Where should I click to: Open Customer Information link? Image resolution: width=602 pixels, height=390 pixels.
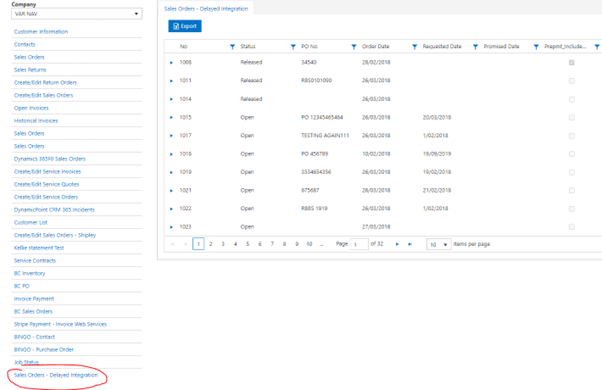click(41, 32)
